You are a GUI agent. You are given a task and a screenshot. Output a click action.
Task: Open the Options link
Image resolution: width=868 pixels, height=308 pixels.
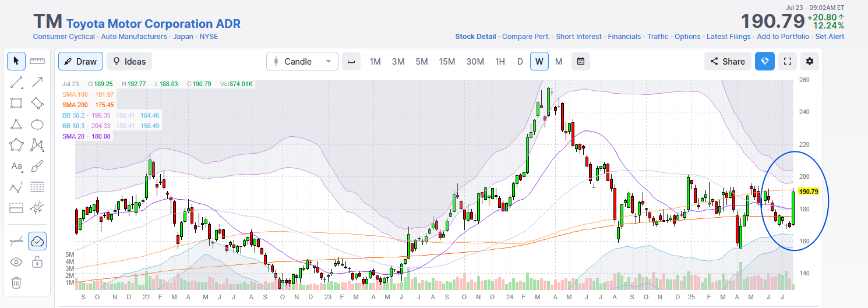[687, 37]
